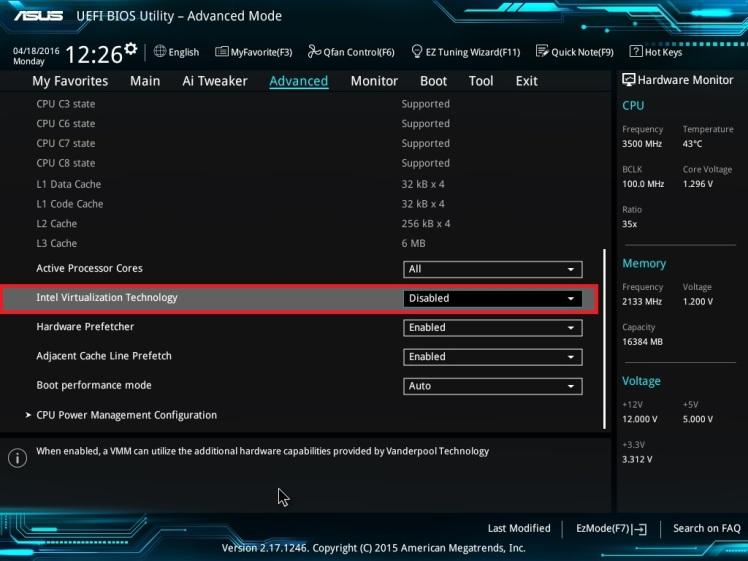748x561 pixels.
Task: Select the Intel Virtualization Technology label
Action: pos(107,298)
